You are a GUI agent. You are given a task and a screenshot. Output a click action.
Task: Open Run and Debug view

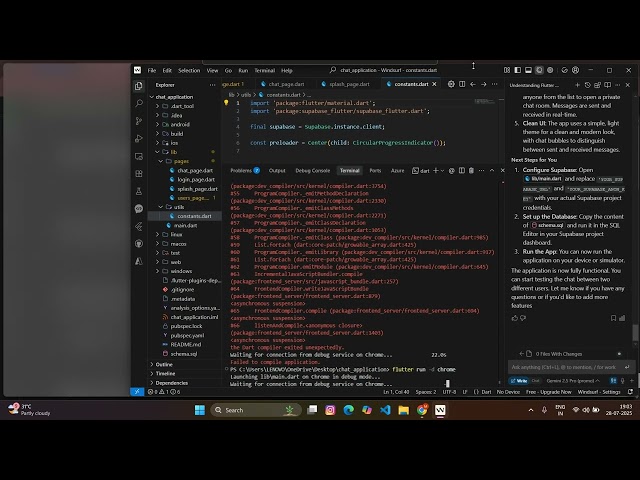click(x=139, y=139)
